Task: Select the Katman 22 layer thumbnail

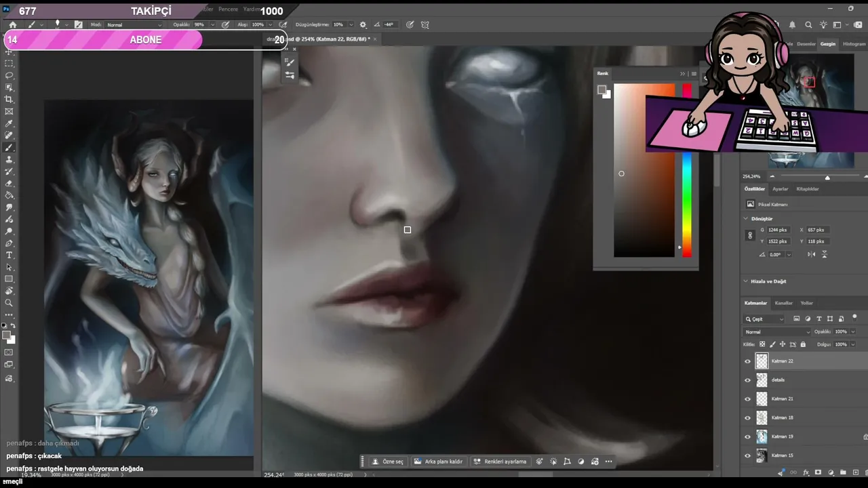Action: pos(762,361)
